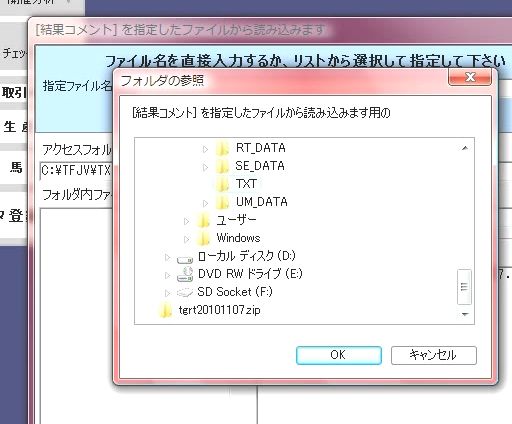Viewport: 512px width, 424px height.
Task: Click the SE_DATA folder icon
Action: click(223, 166)
